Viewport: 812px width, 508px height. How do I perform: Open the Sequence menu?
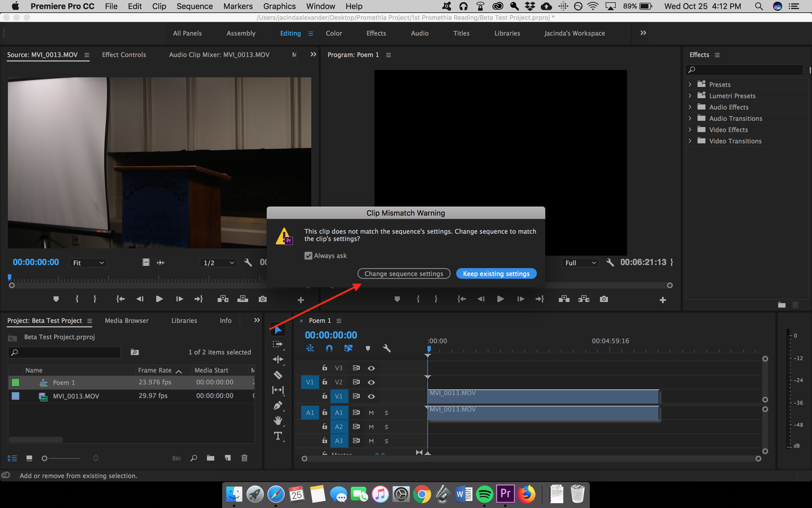coord(195,6)
